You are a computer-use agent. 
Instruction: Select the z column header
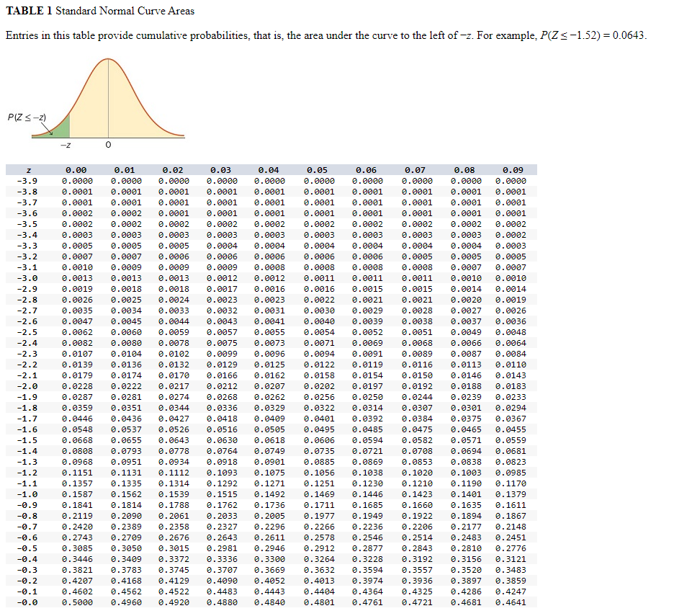(27, 169)
